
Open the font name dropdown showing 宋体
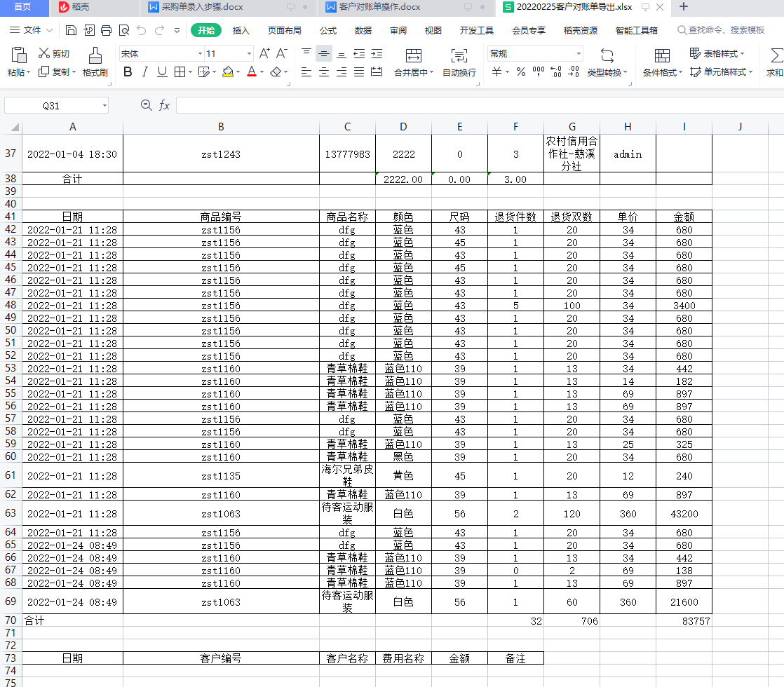198,53
